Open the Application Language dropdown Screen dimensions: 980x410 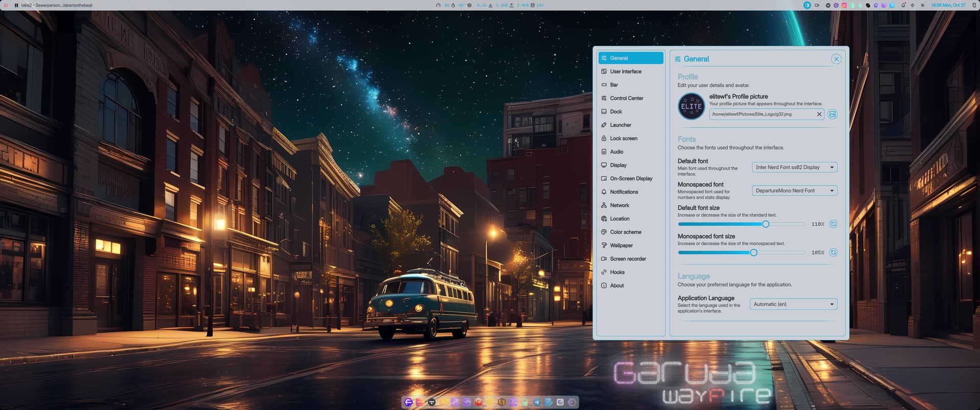pos(793,304)
